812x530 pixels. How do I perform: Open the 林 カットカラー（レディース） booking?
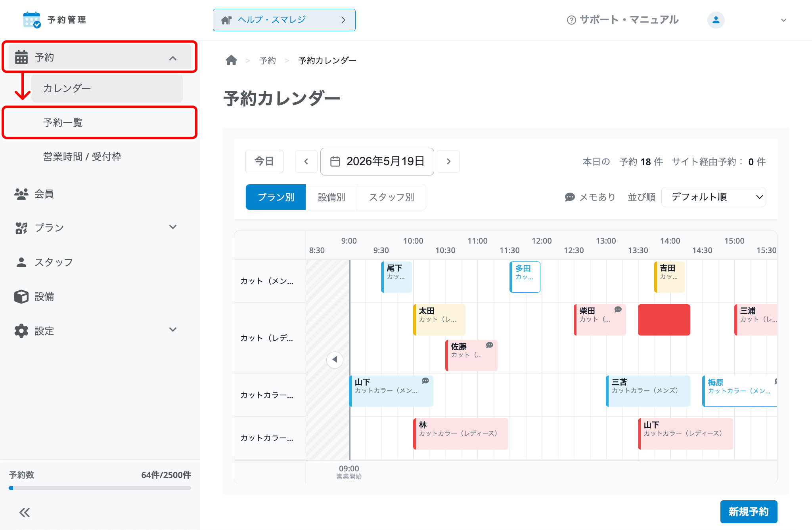click(461, 434)
